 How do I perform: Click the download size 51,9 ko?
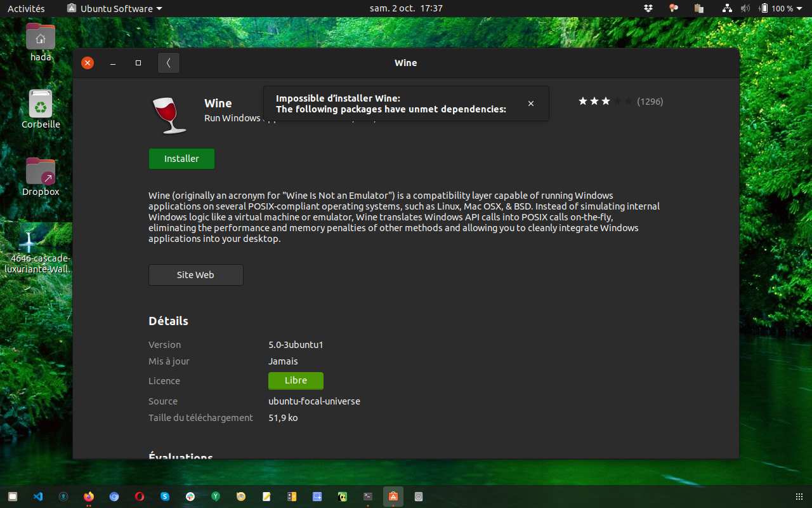pos(283,418)
